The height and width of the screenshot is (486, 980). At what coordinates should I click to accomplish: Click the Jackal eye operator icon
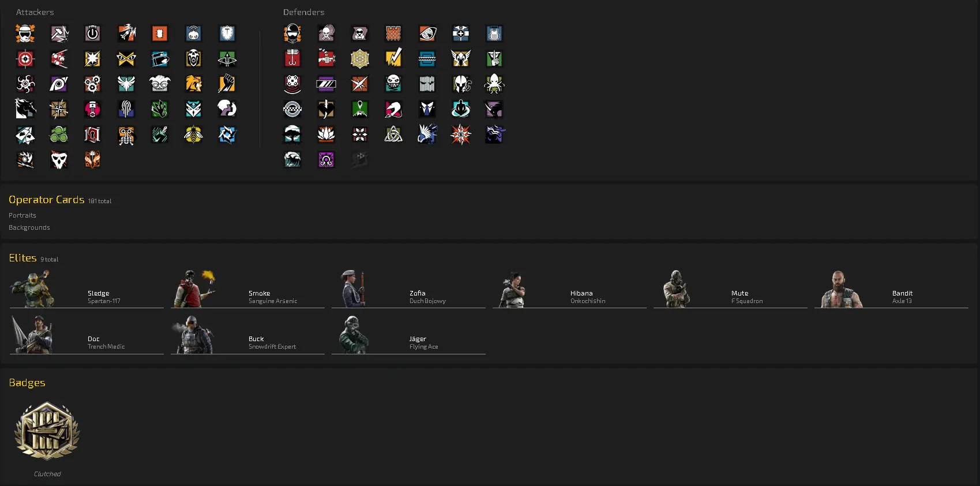[59, 84]
